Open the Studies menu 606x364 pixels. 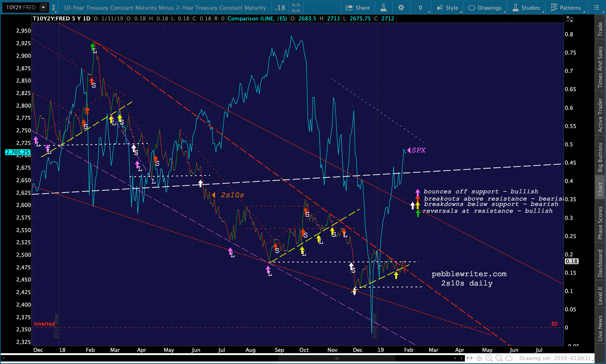(x=526, y=8)
